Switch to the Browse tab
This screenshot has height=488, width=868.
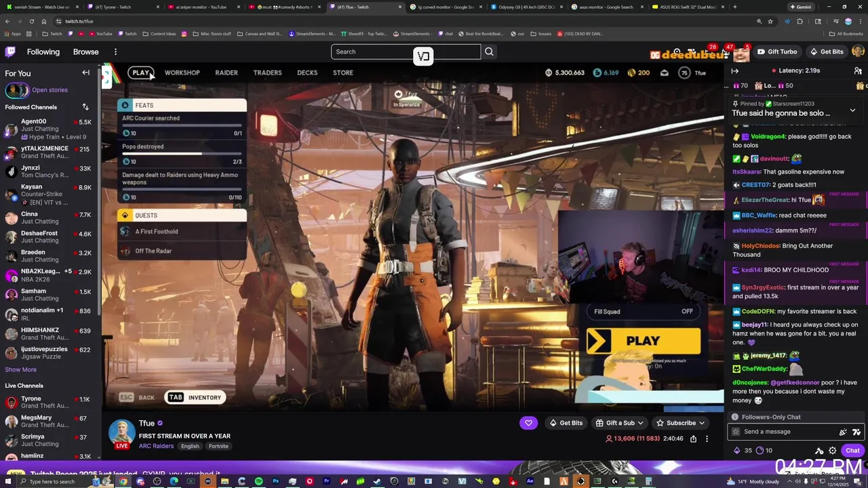85,52
